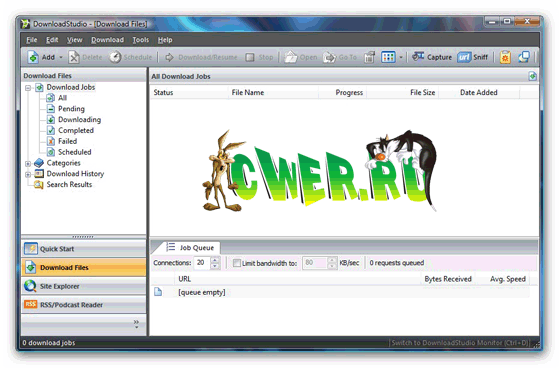Increase connections with the up stepper arrow
This screenshot has height=368, width=560.
coord(215,260)
